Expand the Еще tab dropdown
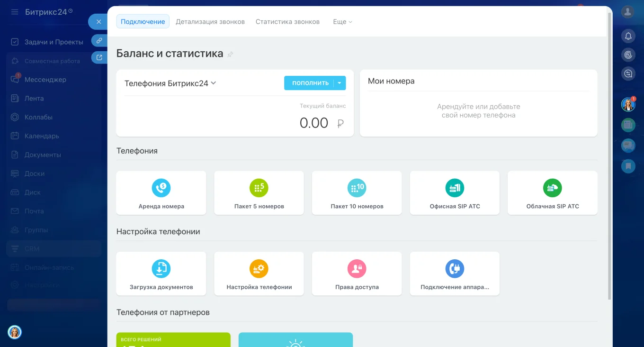This screenshot has height=347, width=644. point(342,21)
